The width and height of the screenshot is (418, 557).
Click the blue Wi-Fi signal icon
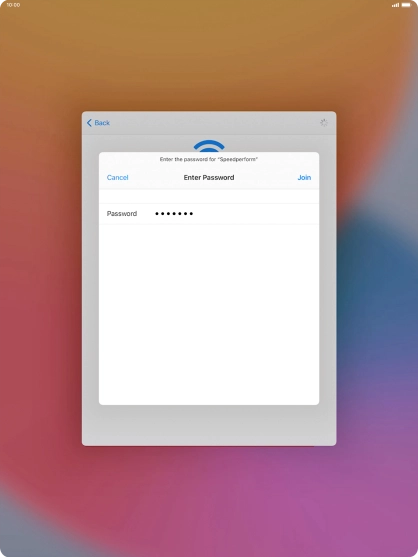tap(209, 146)
